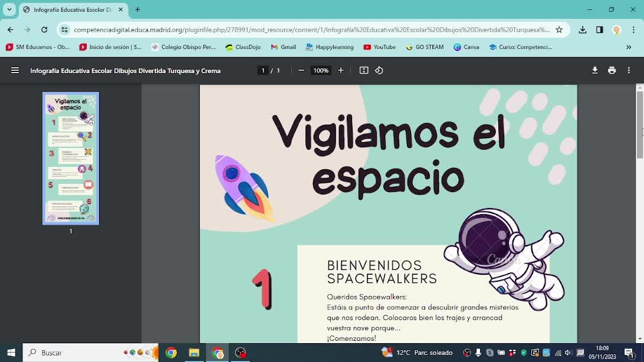Image resolution: width=644 pixels, height=362 pixels.
Task: Open volume speaker tray icon
Action: tap(568, 353)
